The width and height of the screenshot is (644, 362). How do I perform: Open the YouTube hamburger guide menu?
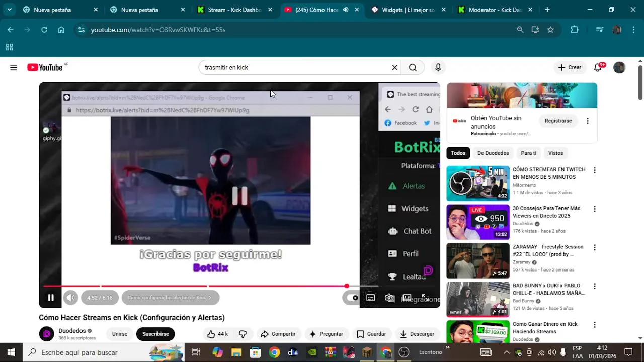point(14,68)
